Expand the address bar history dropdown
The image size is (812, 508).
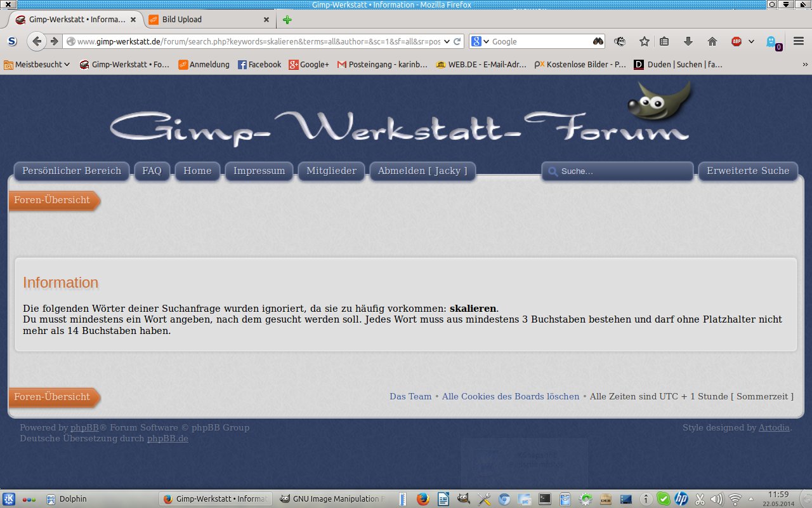click(x=447, y=41)
